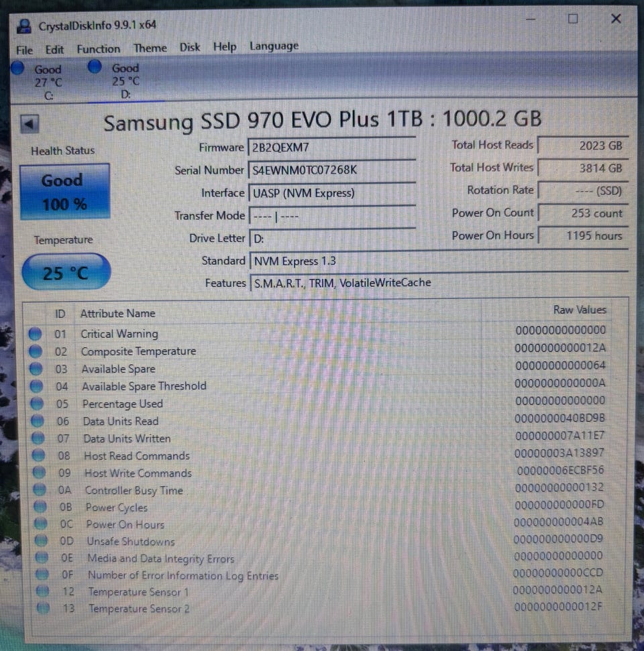Click the Power On Count value 253 count

coord(583,213)
